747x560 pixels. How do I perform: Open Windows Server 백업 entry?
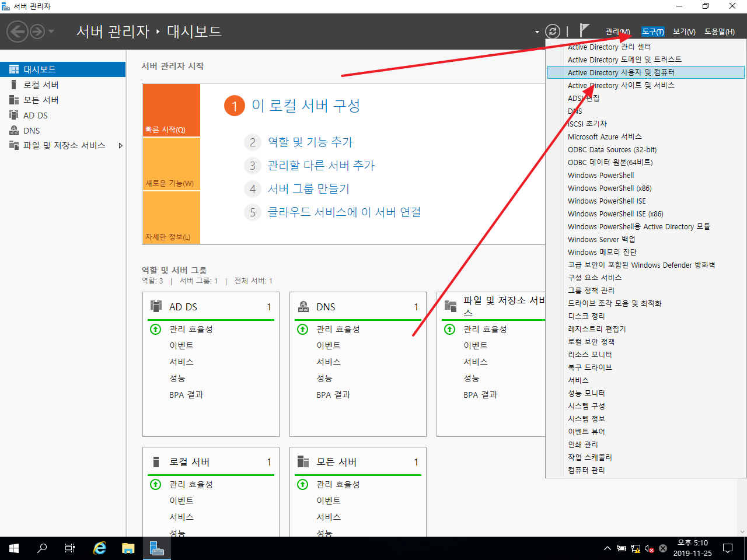pos(645,239)
